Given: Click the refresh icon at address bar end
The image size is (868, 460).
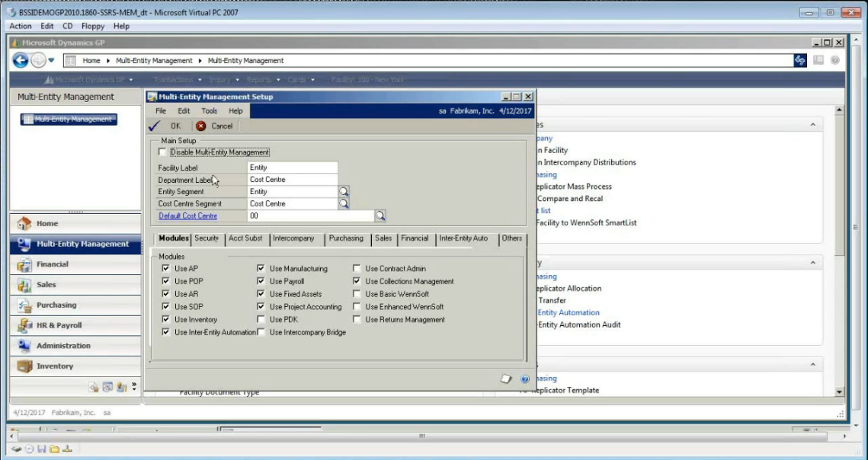Looking at the screenshot, I should tap(800, 60).
